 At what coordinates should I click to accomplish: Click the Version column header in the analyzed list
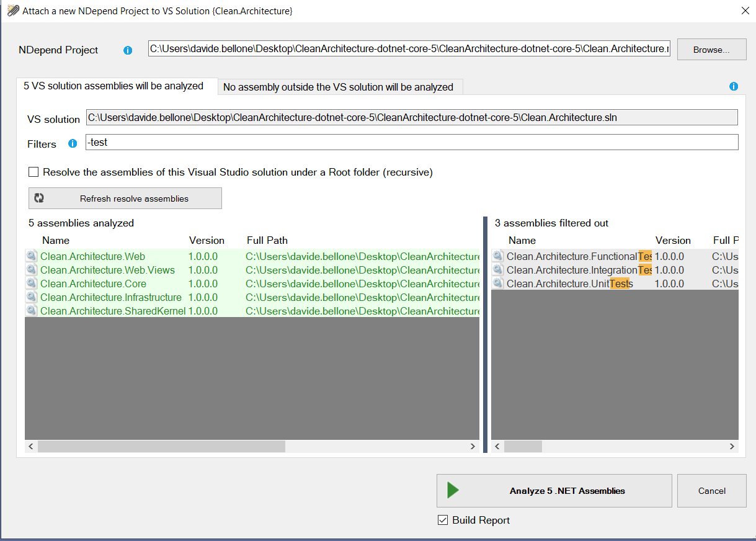[x=207, y=240]
